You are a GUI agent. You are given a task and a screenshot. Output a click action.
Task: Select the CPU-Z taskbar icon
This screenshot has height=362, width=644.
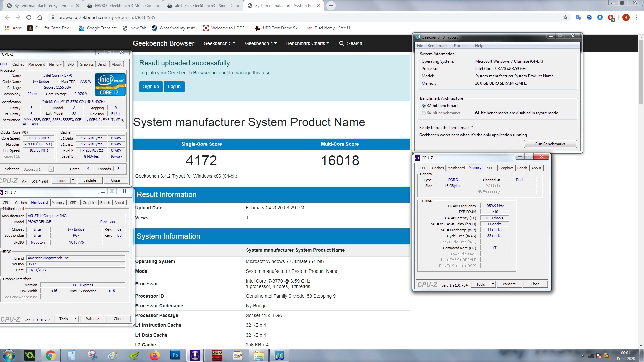(195, 355)
